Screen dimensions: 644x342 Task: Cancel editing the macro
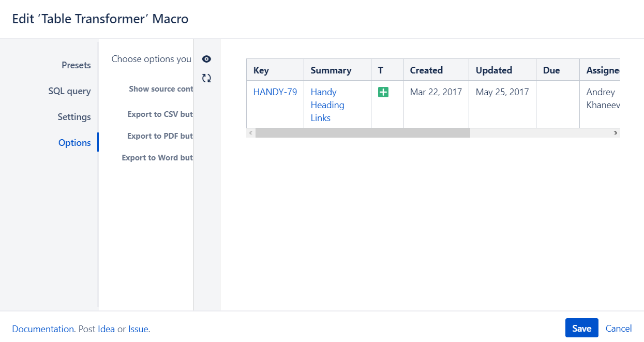point(619,329)
